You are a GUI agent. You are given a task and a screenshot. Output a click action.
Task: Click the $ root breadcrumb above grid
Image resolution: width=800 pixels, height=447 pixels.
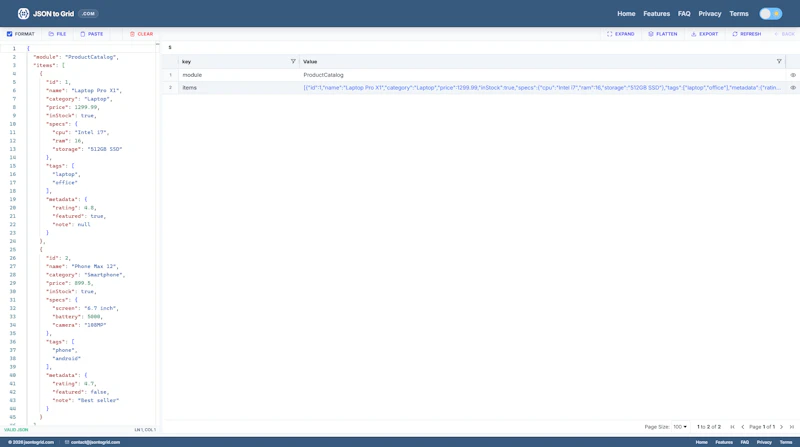coord(170,47)
